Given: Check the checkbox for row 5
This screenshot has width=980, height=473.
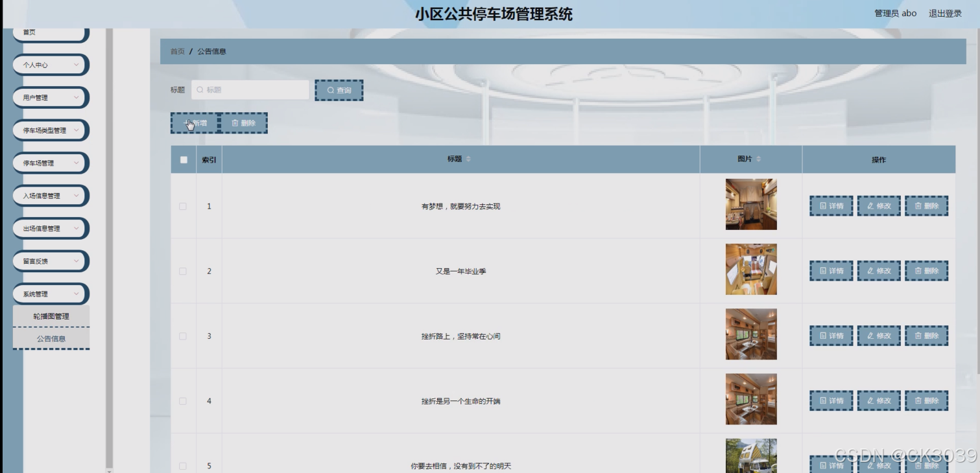Looking at the screenshot, I should 183,466.
